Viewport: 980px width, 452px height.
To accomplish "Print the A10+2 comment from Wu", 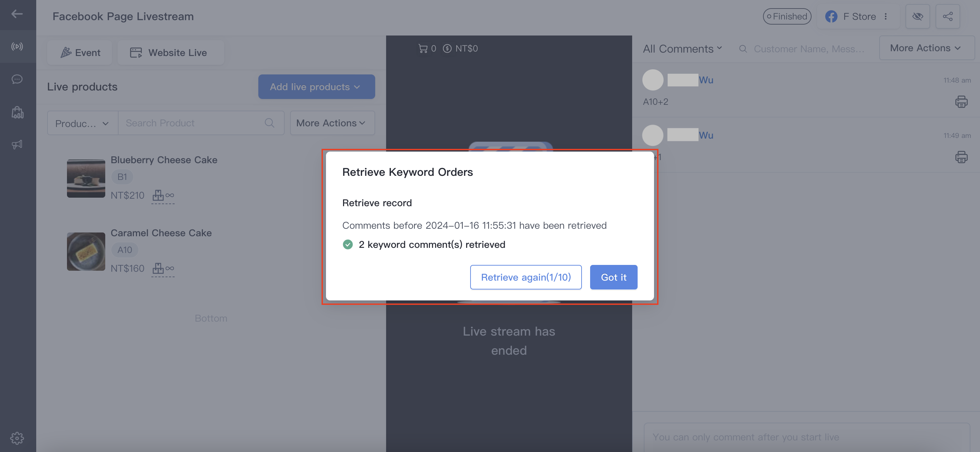I will [961, 102].
